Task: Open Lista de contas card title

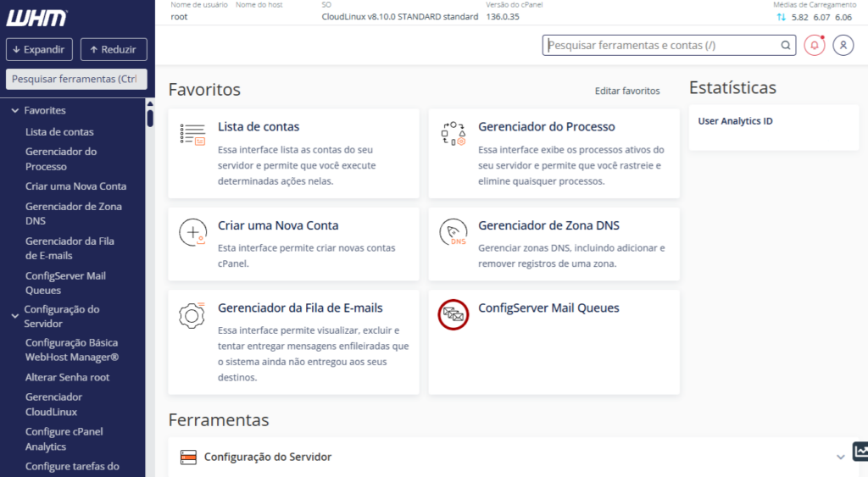Action: pyautogui.click(x=259, y=127)
